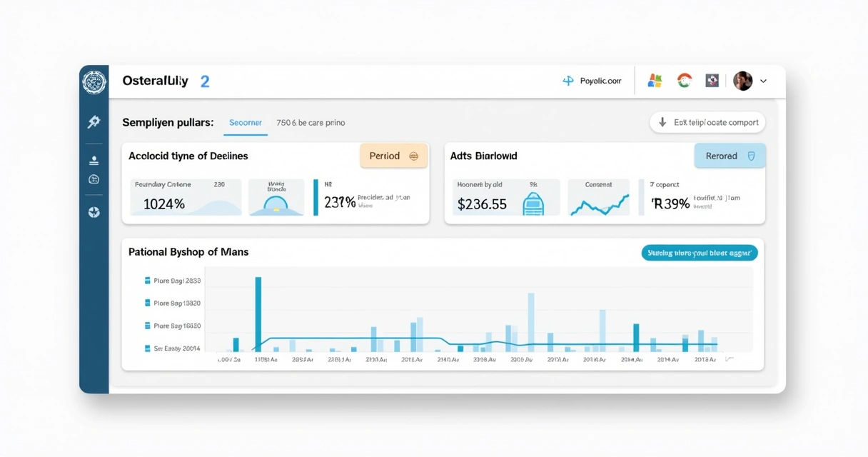This screenshot has width=868, height=457.
Task: Select the second tab beside Secomer
Action: pyautogui.click(x=310, y=122)
